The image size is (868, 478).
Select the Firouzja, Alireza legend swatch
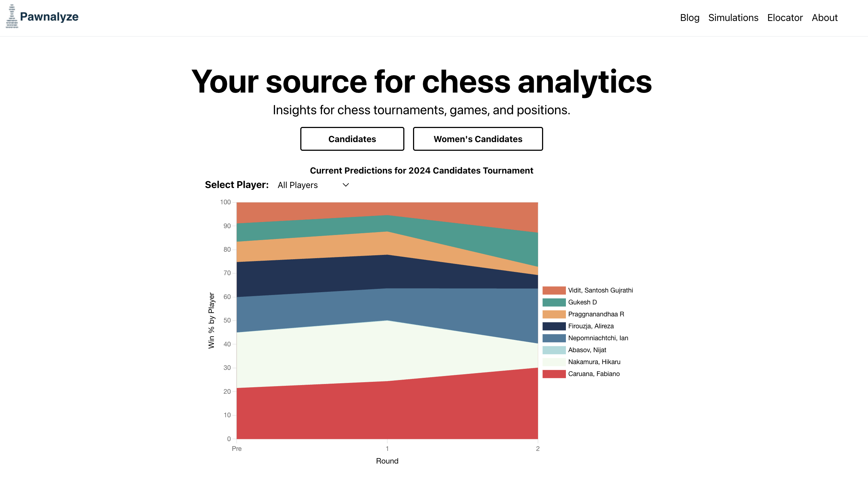click(x=554, y=326)
